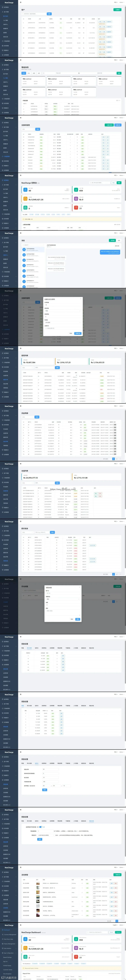Open English language dropdown in bottom Dashboard header
Screen dimensions: 126x980
[115, 925]
